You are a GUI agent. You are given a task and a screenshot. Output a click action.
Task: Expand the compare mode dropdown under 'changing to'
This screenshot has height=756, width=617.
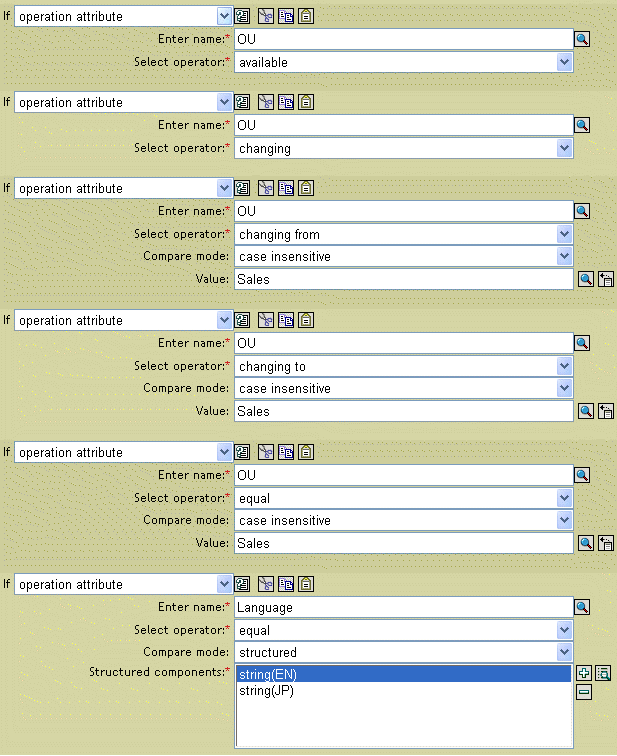click(565, 389)
